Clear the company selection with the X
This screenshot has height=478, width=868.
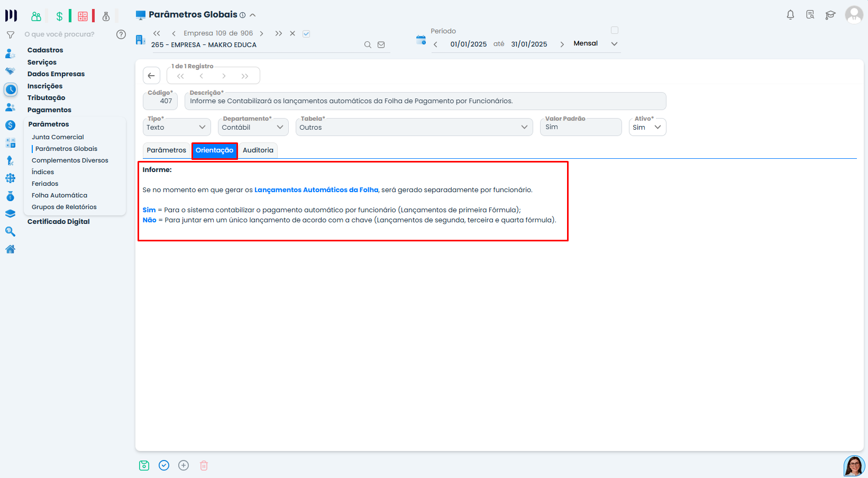click(x=293, y=33)
